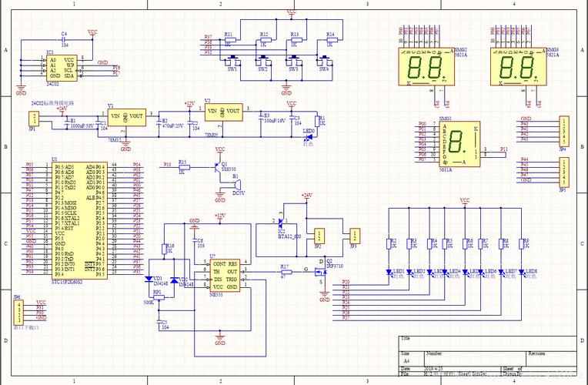Select the 78M12 regulator V1

[127, 117]
